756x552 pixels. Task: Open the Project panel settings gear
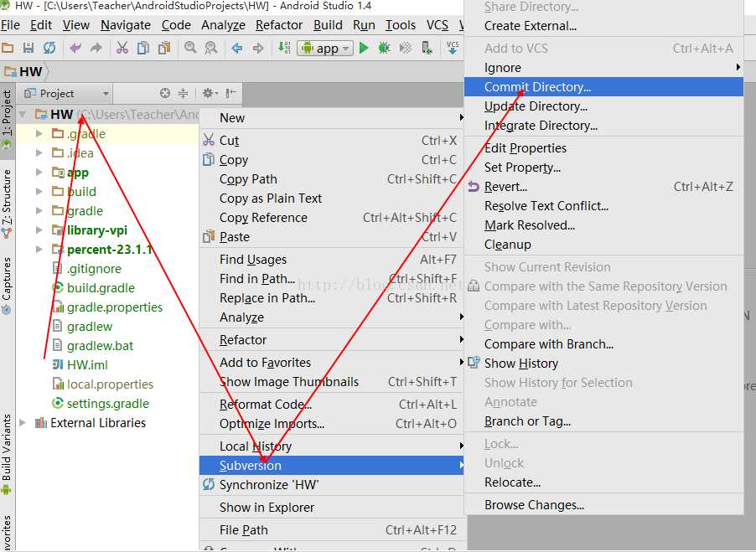210,93
